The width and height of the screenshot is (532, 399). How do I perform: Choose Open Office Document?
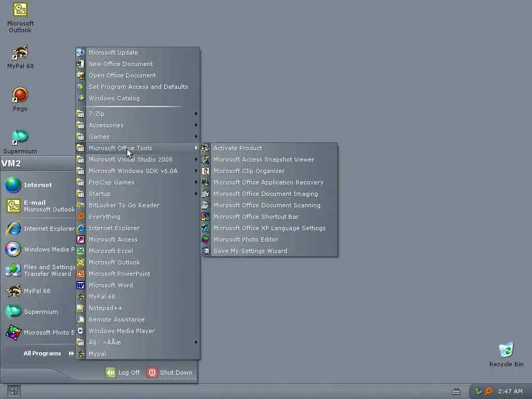pos(138,75)
